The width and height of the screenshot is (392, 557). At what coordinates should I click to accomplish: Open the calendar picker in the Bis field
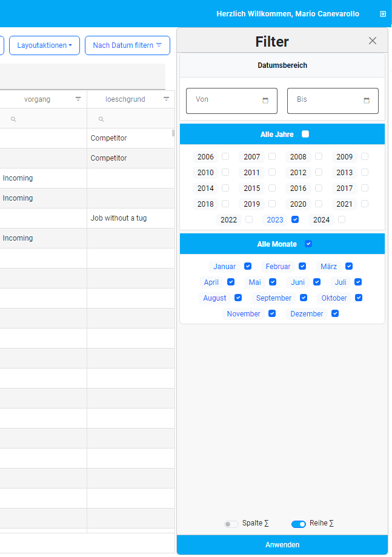pyautogui.click(x=367, y=101)
